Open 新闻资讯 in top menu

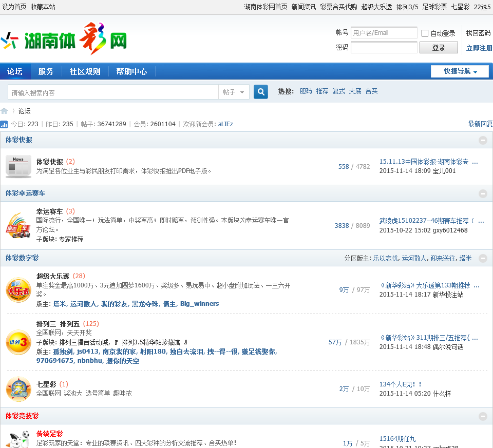coord(304,7)
